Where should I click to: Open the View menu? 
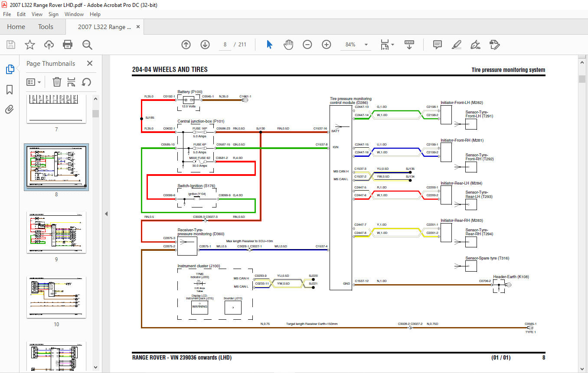[37, 14]
